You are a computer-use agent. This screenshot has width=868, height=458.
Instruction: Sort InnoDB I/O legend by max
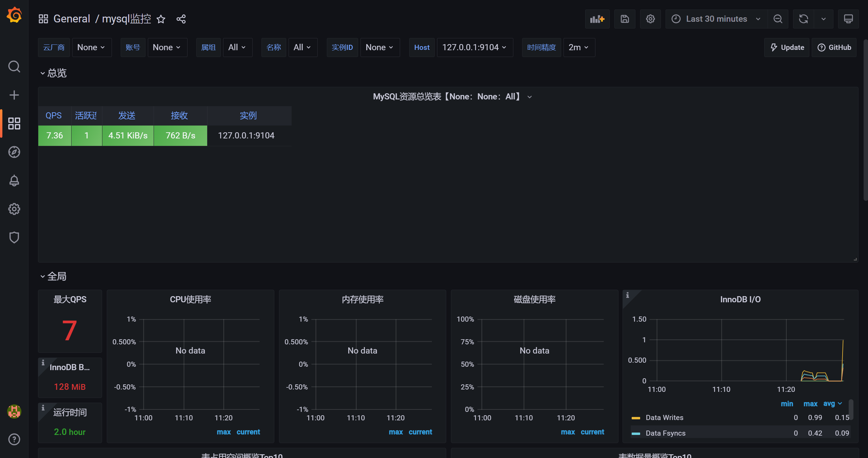tap(811, 404)
